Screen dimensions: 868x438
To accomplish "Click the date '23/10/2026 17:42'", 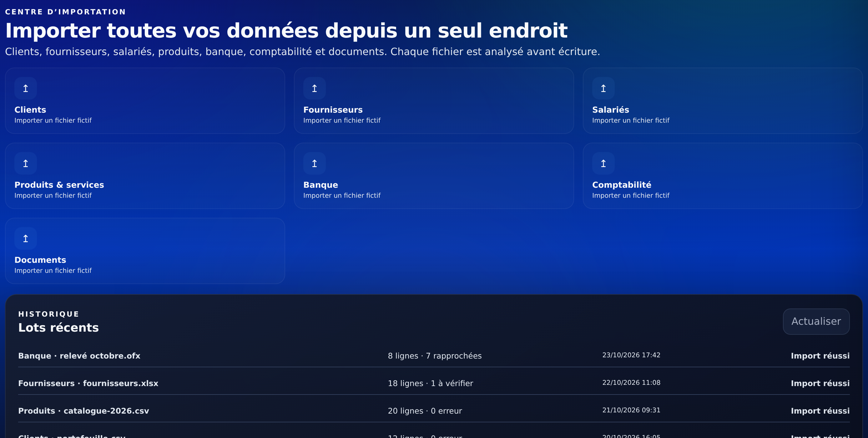I will tap(631, 355).
